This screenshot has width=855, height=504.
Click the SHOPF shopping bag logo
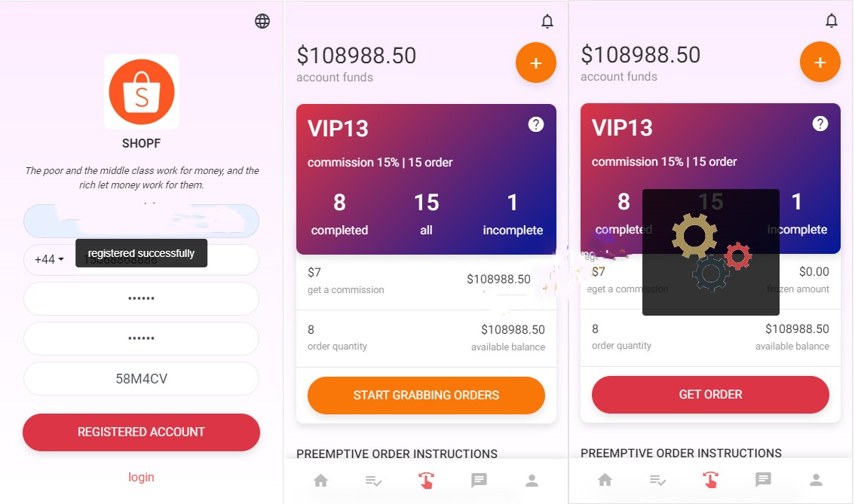[x=142, y=92]
